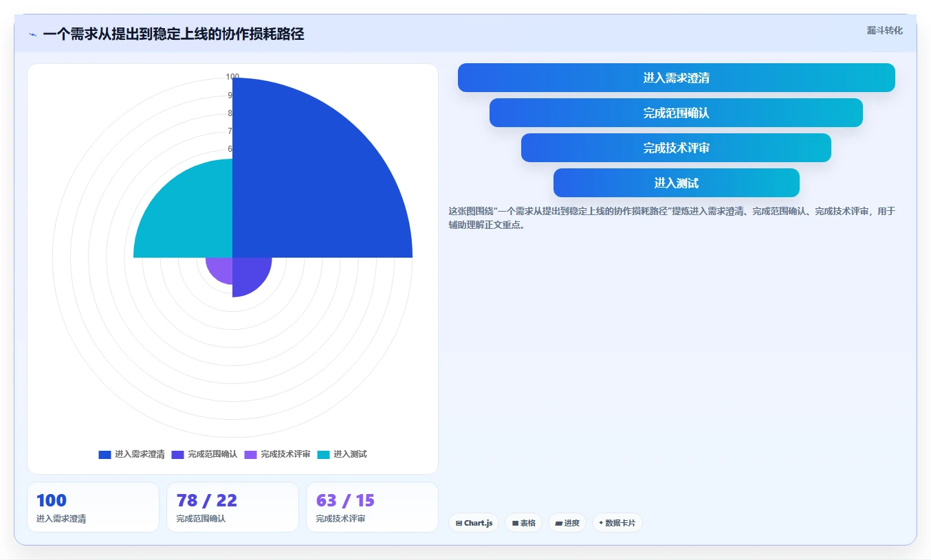Select the 进入需求澄清 funnel bar

(x=677, y=78)
